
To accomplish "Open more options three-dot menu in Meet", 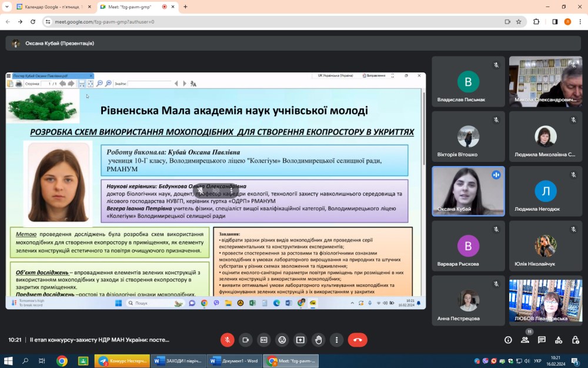I will click(x=336, y=340).
